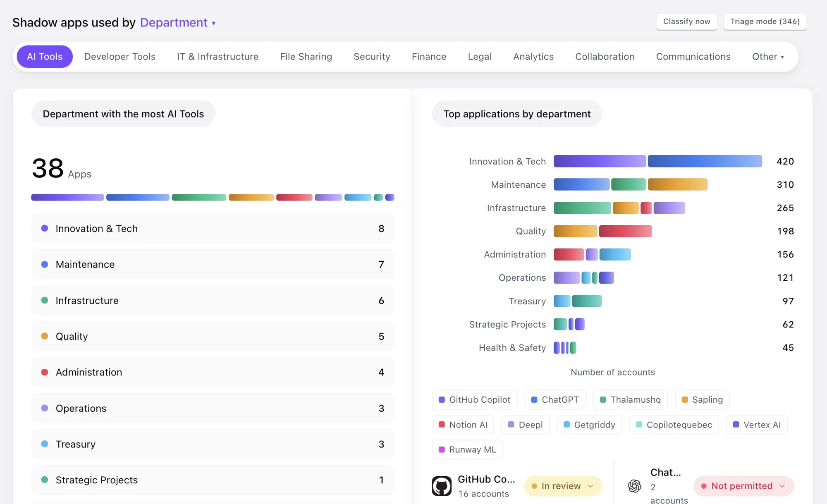
Task: Click the Health & Safety chart label
Action: (512, 348)
